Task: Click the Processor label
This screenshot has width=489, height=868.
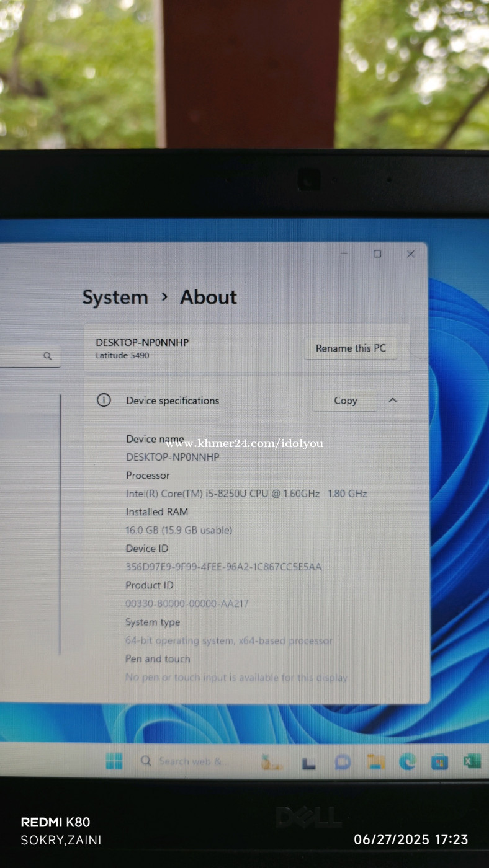Action: (x=148, y=476)
